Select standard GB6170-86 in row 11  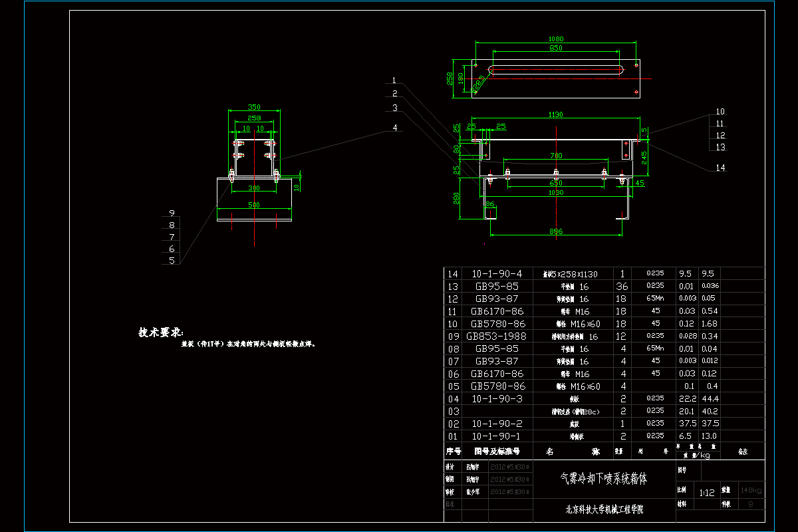click(497, 311)
